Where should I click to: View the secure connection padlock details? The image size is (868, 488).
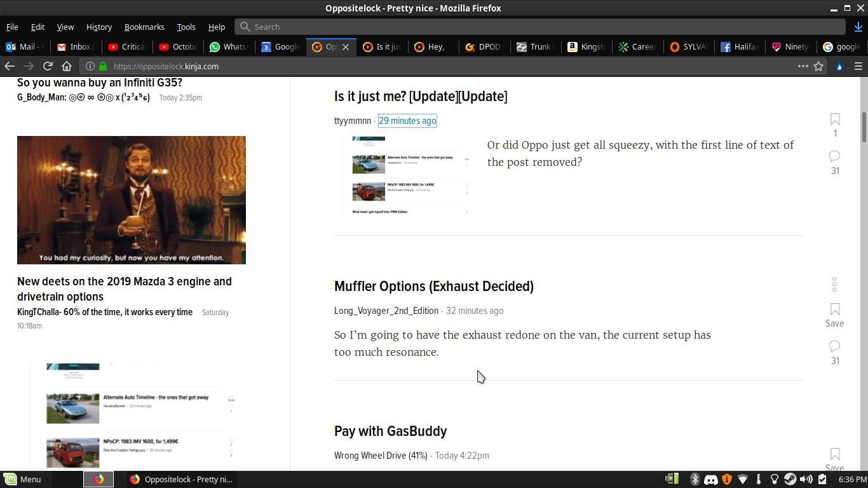pos(103,66)
